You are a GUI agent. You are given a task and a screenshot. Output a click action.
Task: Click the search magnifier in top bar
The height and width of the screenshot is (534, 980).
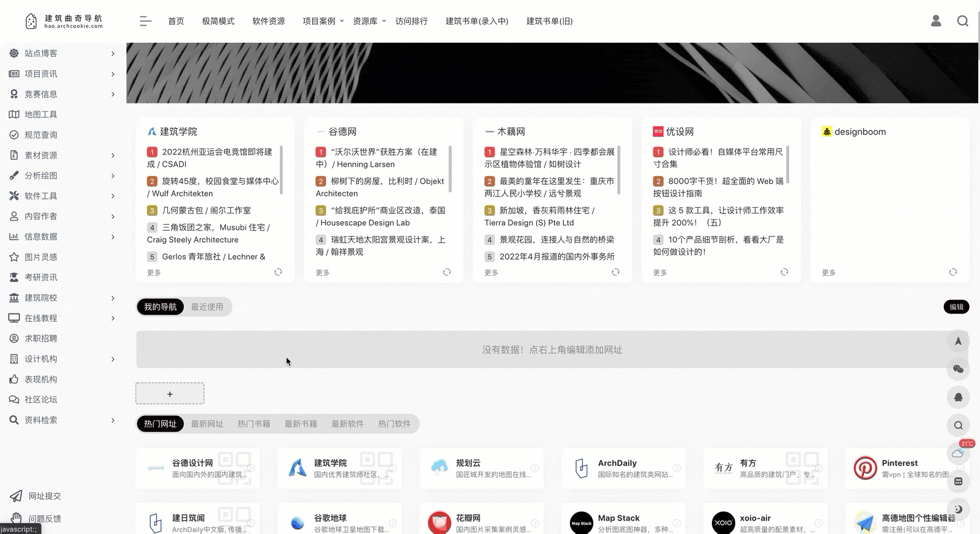[962, 21]
